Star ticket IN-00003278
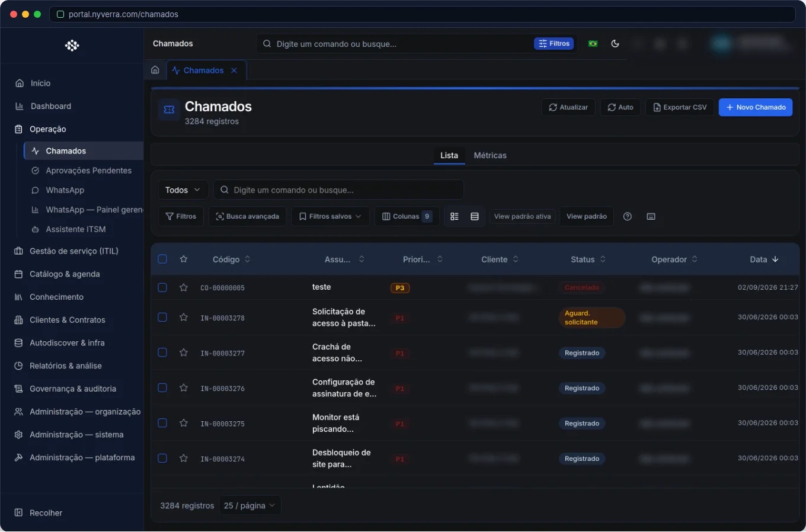806x532 pixels. coord(184,318)
